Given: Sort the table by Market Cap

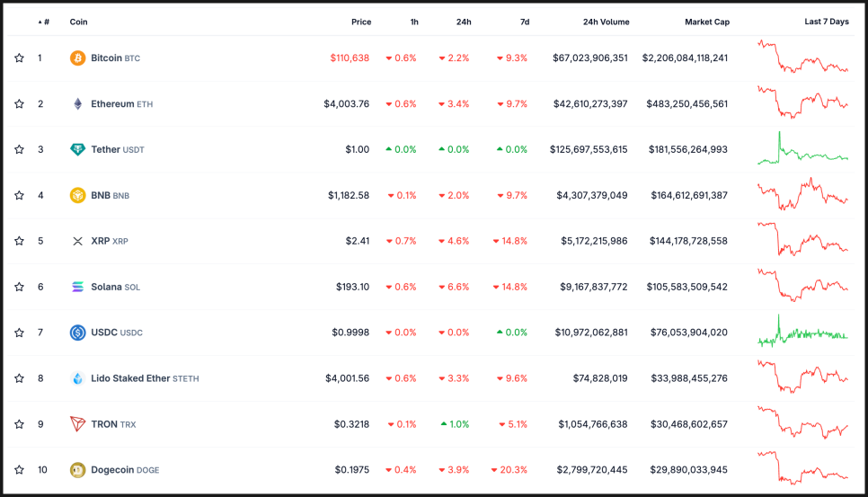Looking at the screenshot, I should [x=706, y=22].
